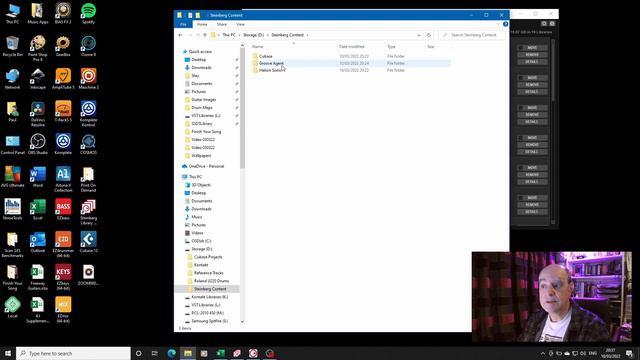Open the Outlook desktop shortcut
The image size is (640, 360).
click(x=38, y=242)
